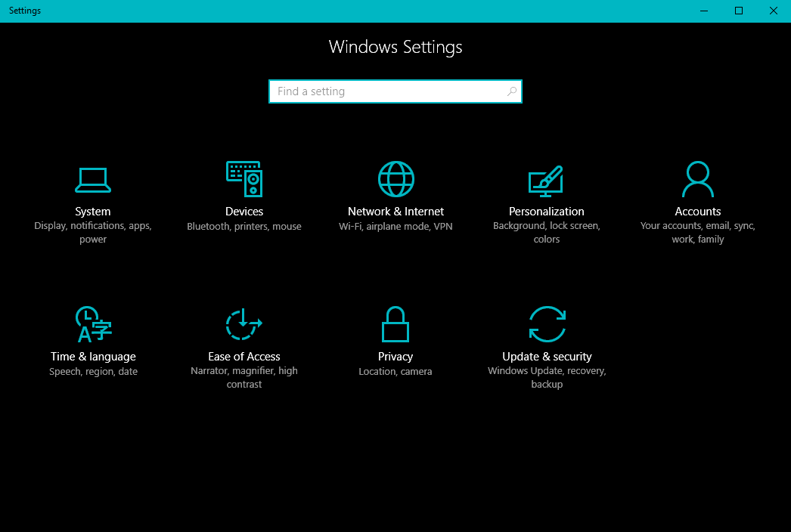The image size is (791, 532).
Task: Select the Update & security label
Action: [x=547, y=357]
